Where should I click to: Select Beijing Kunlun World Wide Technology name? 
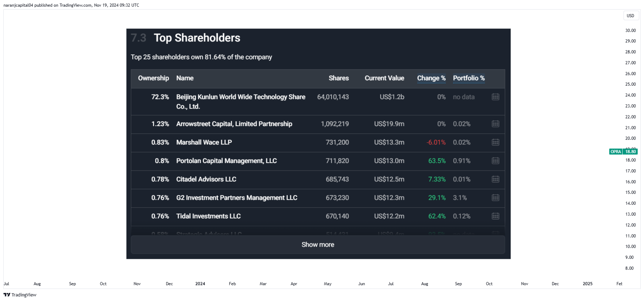click(241, 102)
